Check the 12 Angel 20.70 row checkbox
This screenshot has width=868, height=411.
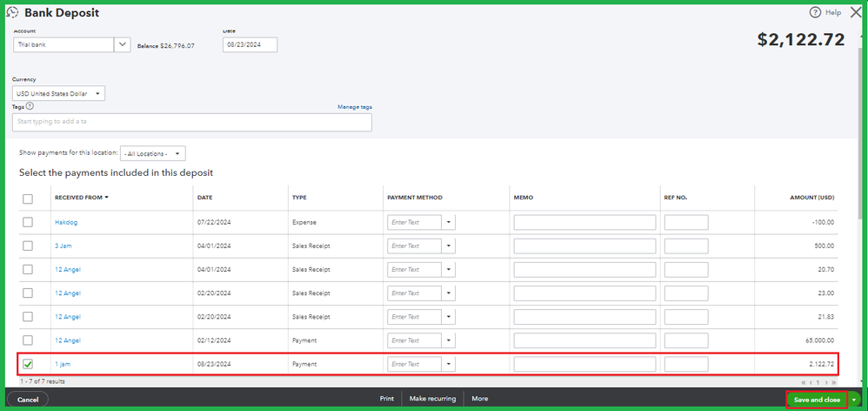coord(28,269)
